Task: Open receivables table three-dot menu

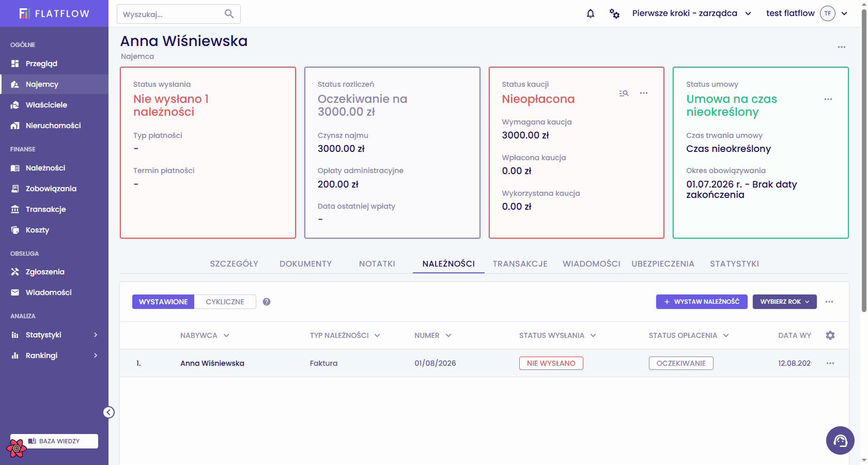Action: point(829,302)
